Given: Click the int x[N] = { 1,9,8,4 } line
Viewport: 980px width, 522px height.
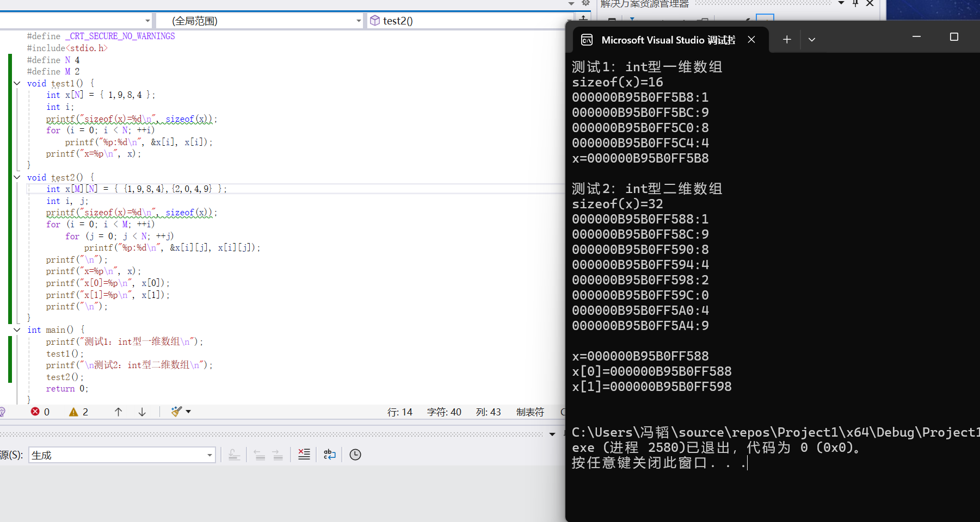Looking at the screenshot, I should click(101, 95).
